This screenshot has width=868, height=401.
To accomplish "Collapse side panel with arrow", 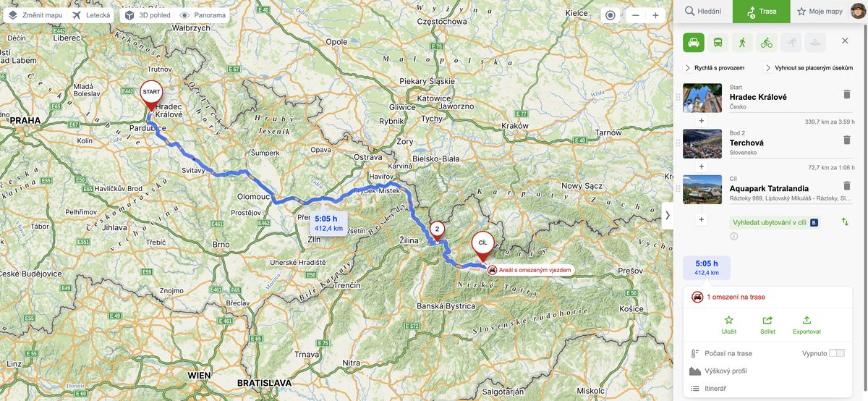I will [668, 215].
